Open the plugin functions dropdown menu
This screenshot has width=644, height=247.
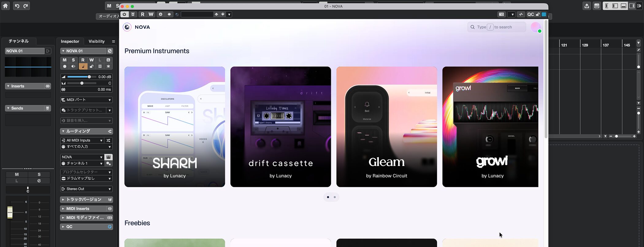pos(511,14)
